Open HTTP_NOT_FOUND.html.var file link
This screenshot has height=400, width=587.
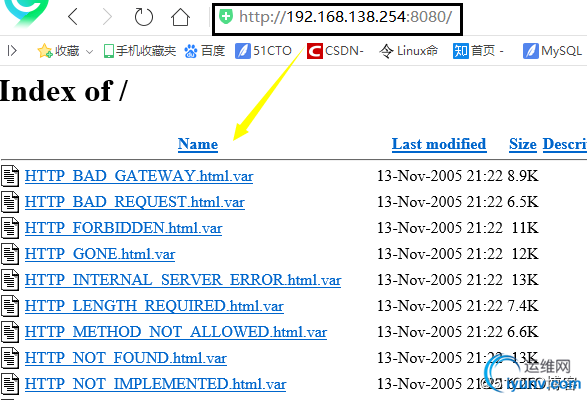tap(126, 358)
